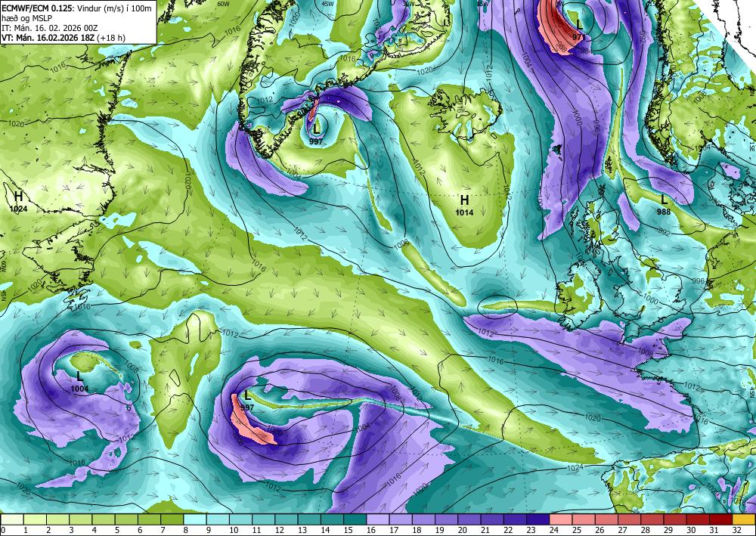Pick the dark red 31–32 m/s legend swatch
756x536 pixels.
click(721, 519)
